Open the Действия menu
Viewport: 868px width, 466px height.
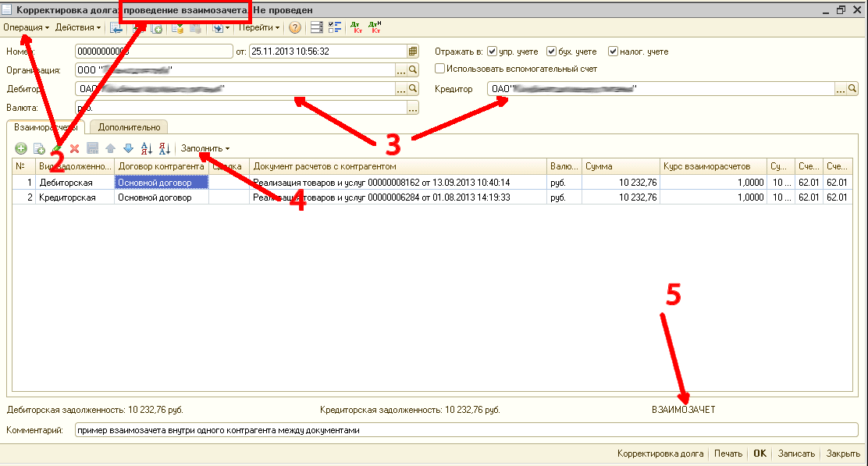(x=77, y=27)
